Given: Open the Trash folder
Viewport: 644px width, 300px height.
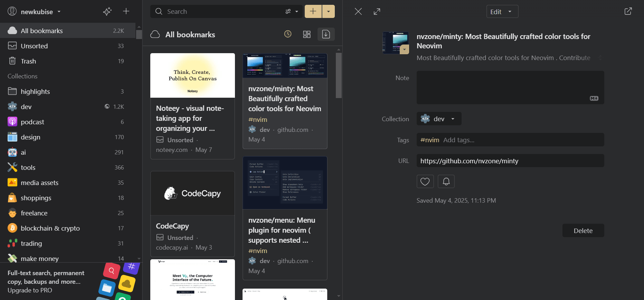Looking at the screenshot, I should tap(68, 61).
